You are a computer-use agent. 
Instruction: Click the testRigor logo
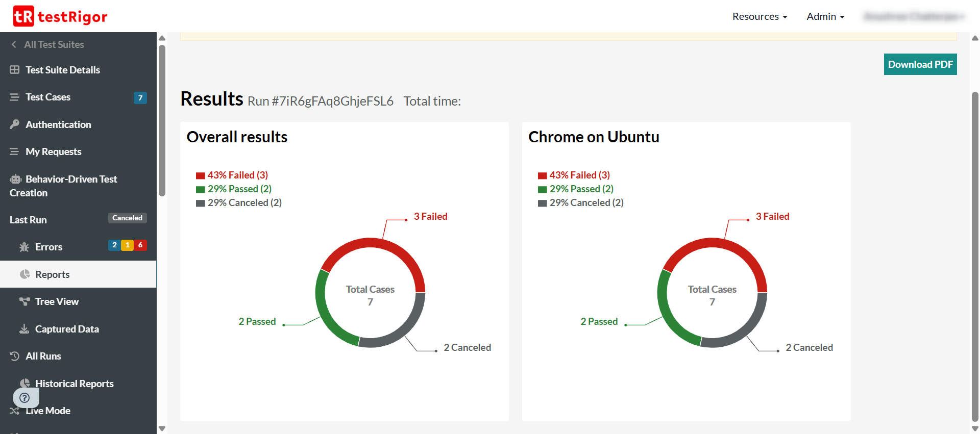point(60,16)
